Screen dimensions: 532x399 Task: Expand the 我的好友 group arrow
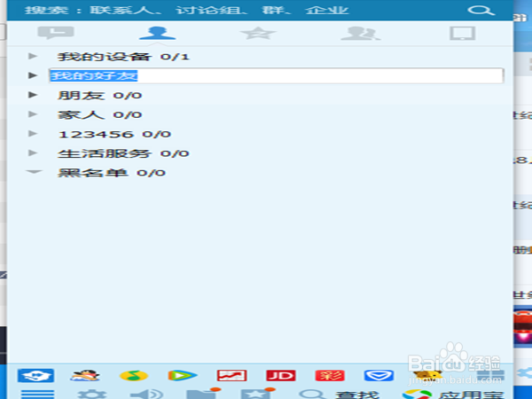[x=33, y=75]
